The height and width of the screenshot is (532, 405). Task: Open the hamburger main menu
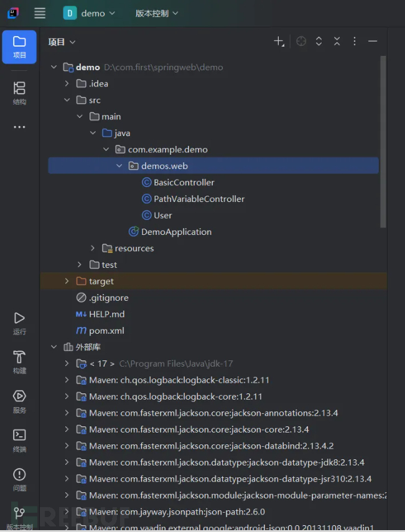pos(40,13)
